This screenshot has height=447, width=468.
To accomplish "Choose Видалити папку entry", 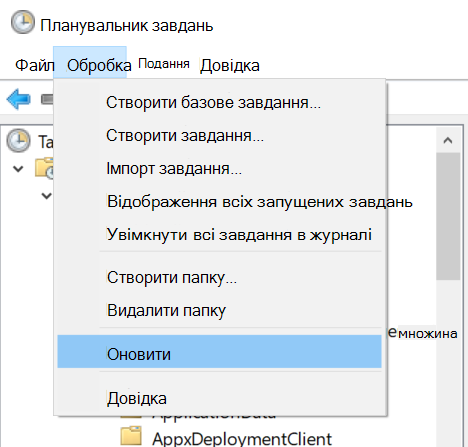I will pos(219,310).
